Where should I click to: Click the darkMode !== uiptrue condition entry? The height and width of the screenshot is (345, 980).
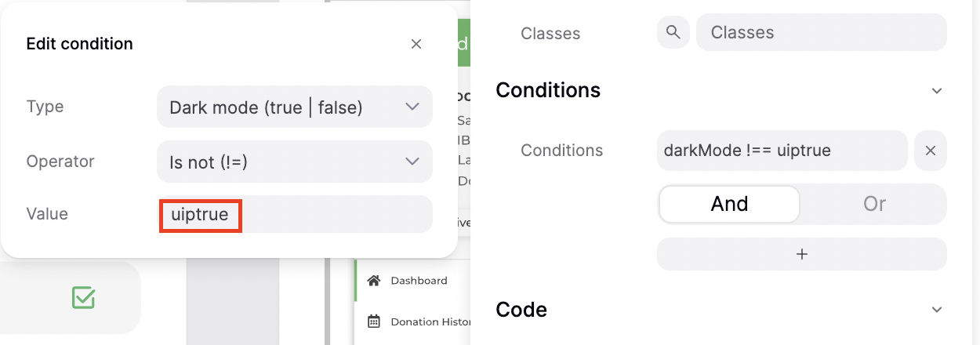781,151
